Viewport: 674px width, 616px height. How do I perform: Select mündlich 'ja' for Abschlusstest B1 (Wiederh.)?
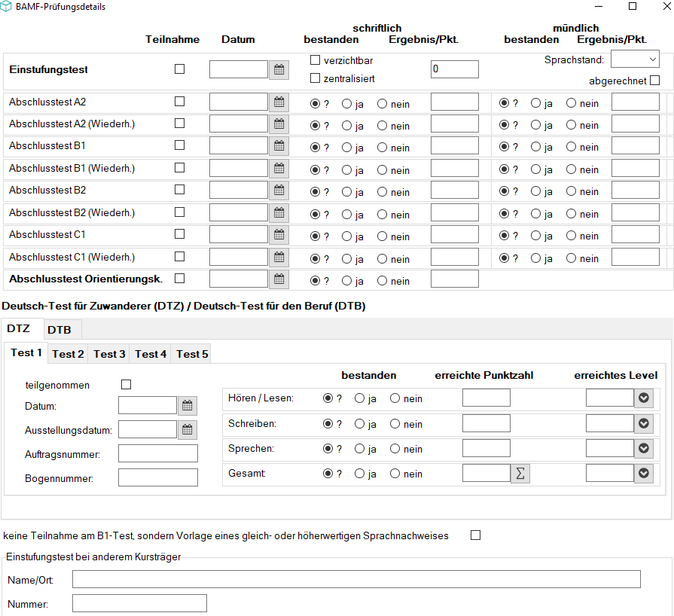535,169
